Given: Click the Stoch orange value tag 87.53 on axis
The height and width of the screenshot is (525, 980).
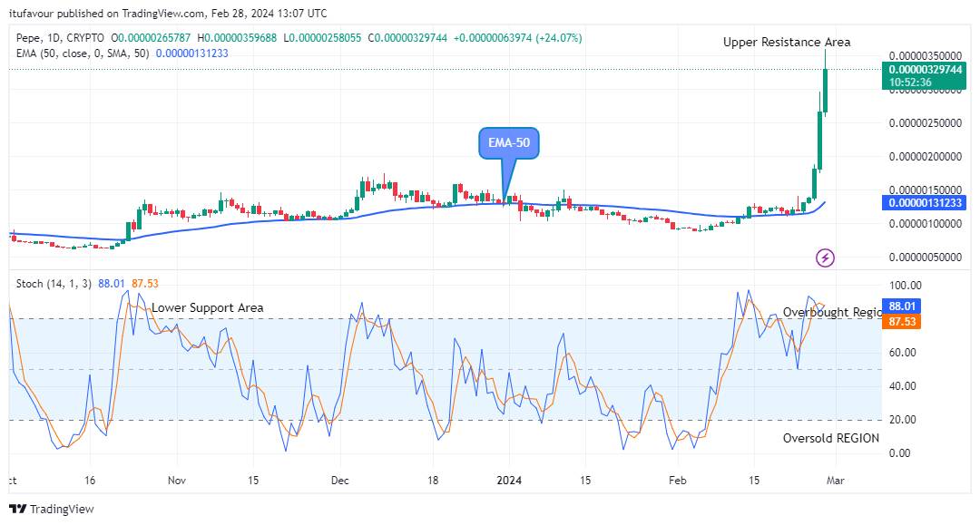Looking at the screenshot, I should click(902, 322).
